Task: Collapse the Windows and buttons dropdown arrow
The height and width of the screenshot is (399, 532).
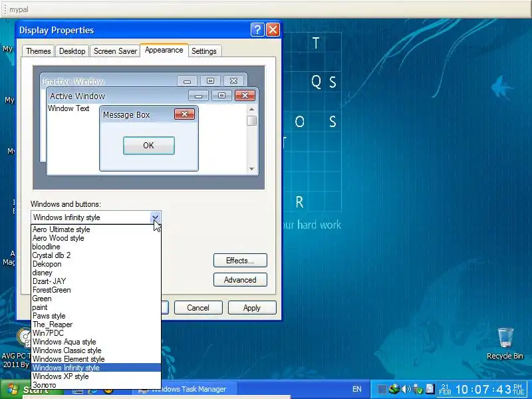Action: 155,217
